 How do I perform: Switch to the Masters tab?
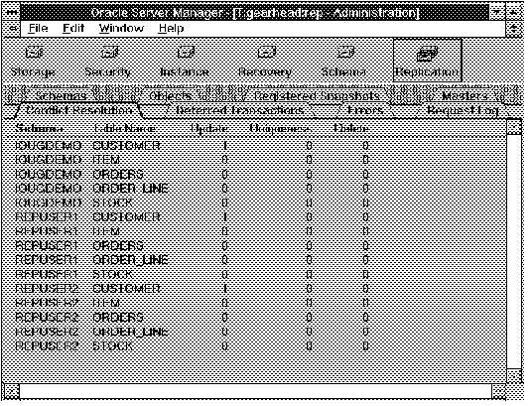(465, 95)
